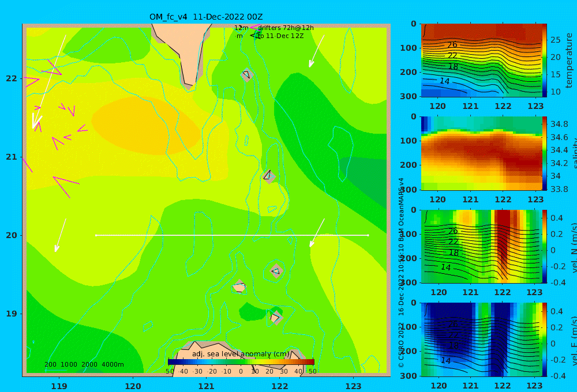Viewport: 577px width, 392px height.
Task: Select the 'drifters 72h@12h' legend label
Action: 286,28
